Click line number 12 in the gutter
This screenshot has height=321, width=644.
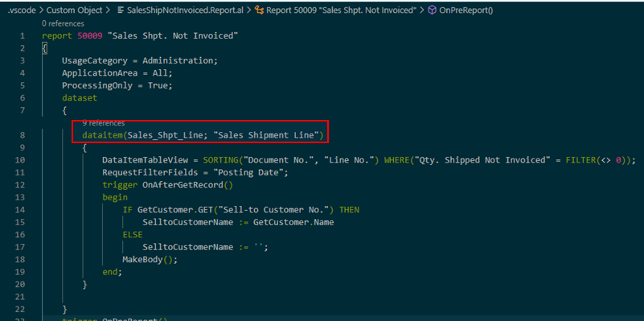click(20, 185)
